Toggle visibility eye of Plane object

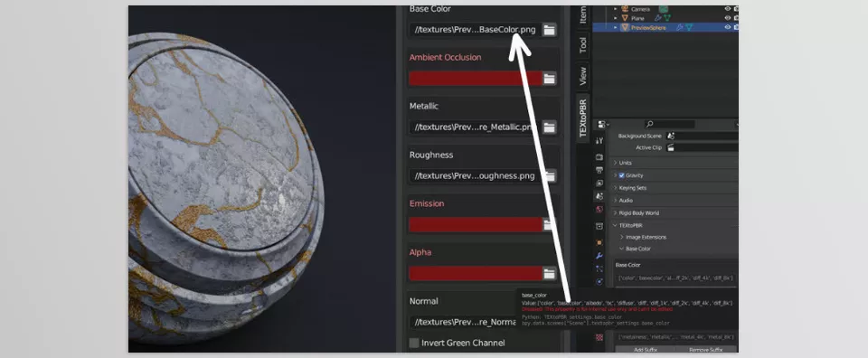click(x=727, y=18)
